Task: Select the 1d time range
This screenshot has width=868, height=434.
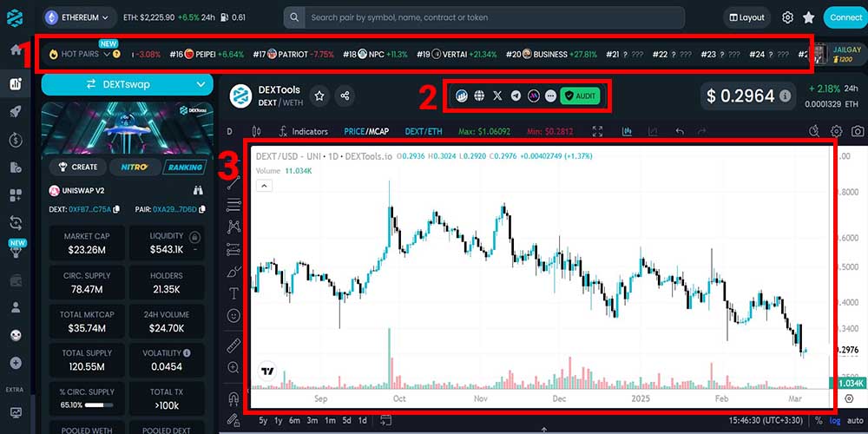Action: coord(363,419)
